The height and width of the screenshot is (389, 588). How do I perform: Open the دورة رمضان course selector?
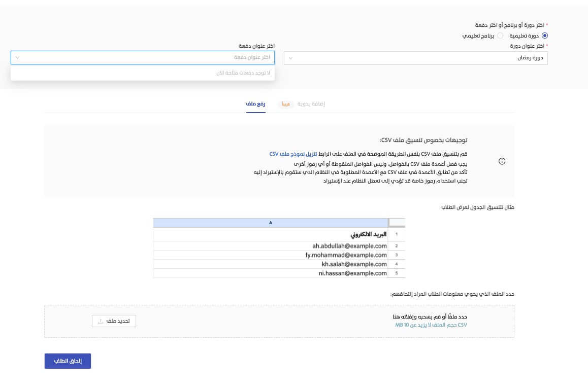coord(415,58)
